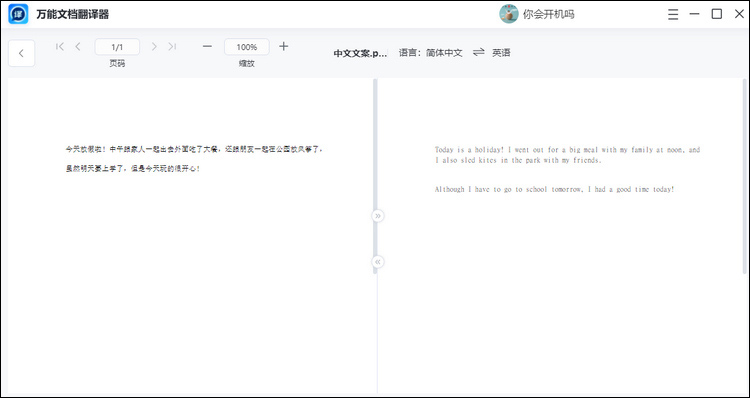Minimize the translator window
This screenshot has height=398, width=750.
point(695,14)
